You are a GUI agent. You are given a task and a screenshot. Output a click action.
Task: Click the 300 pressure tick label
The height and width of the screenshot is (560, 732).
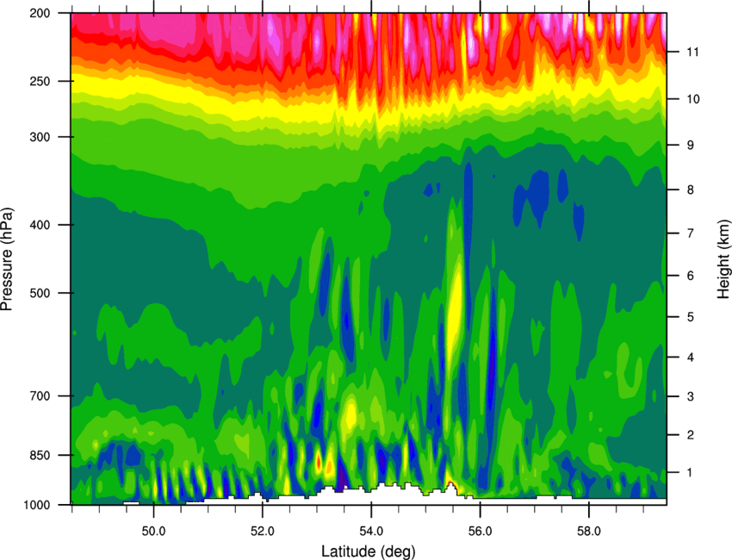pyautogui.click(x=40, y=137)
